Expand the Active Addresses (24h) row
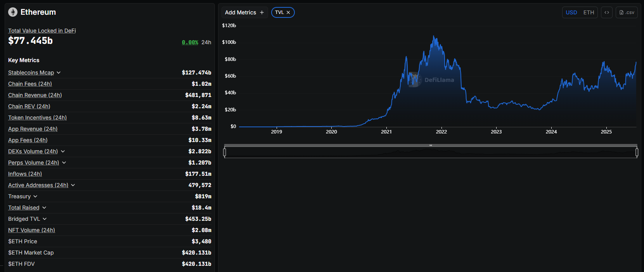 click(73, 185)
